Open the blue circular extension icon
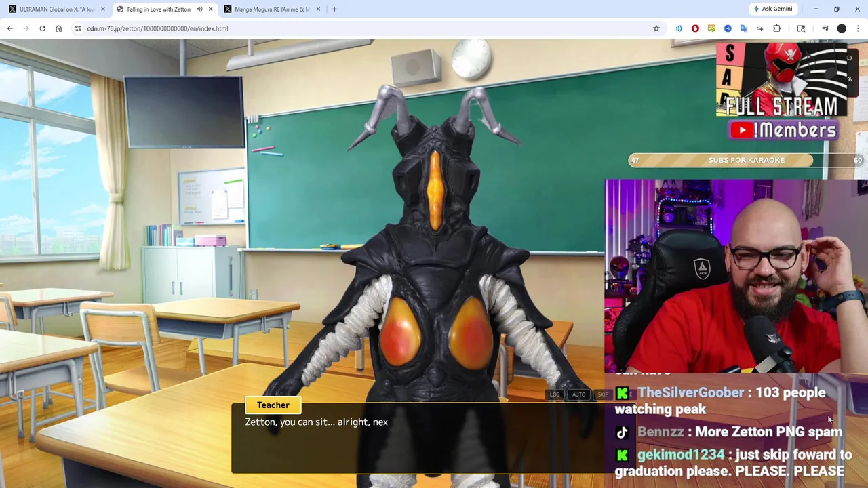868x488 pixels. (728, 28)
